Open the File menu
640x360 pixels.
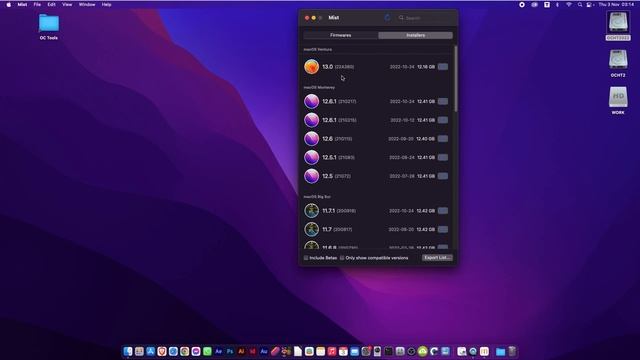coord(37,4)
